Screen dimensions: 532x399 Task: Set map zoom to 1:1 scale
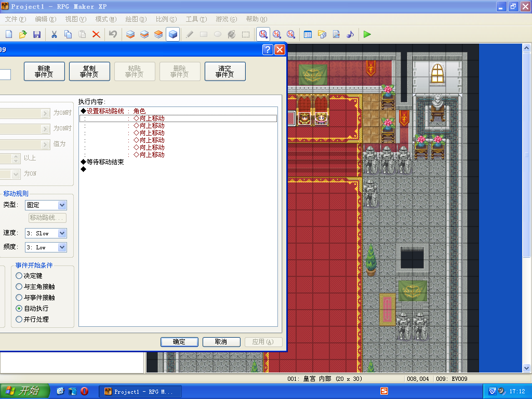click(263, 34)
